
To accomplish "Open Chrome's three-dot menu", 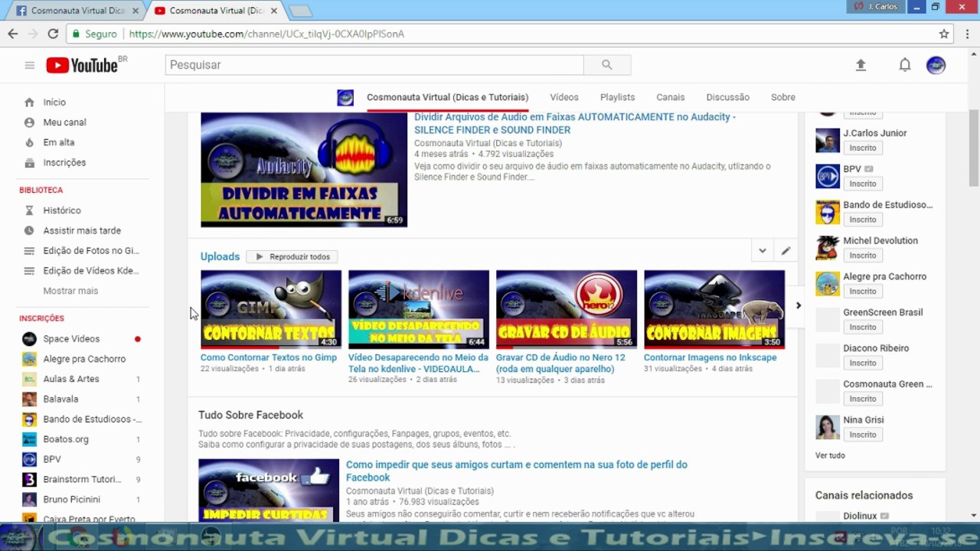I will (x=967, y=34).
